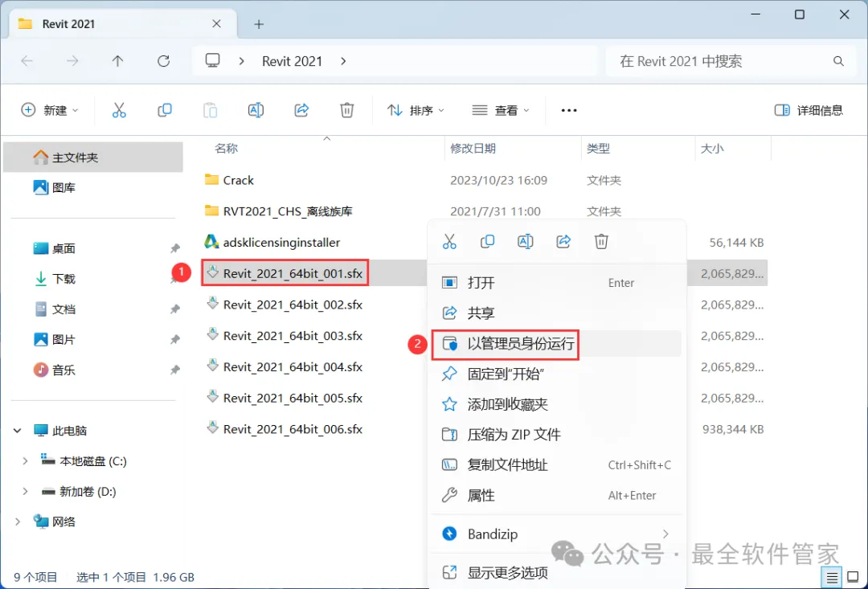Expand 新加卷 (D:) tree node
868x589 pixels.
click(25, 492)
